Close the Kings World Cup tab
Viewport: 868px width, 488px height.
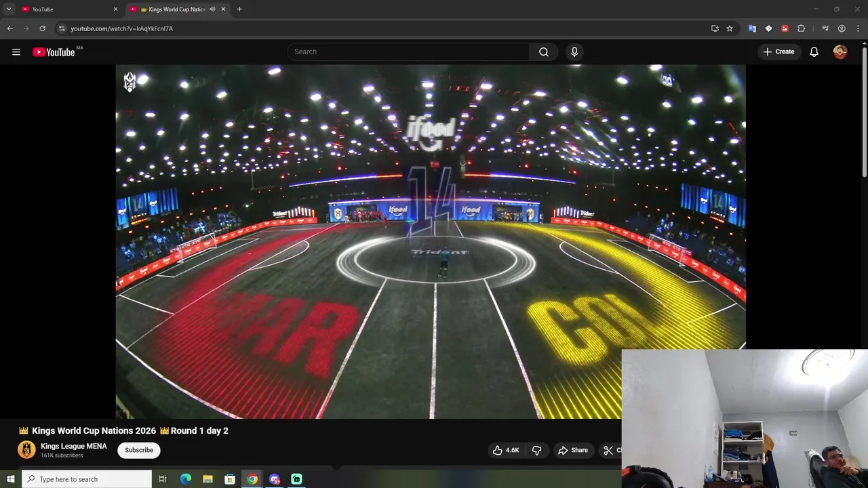click(x=223, y=9)
